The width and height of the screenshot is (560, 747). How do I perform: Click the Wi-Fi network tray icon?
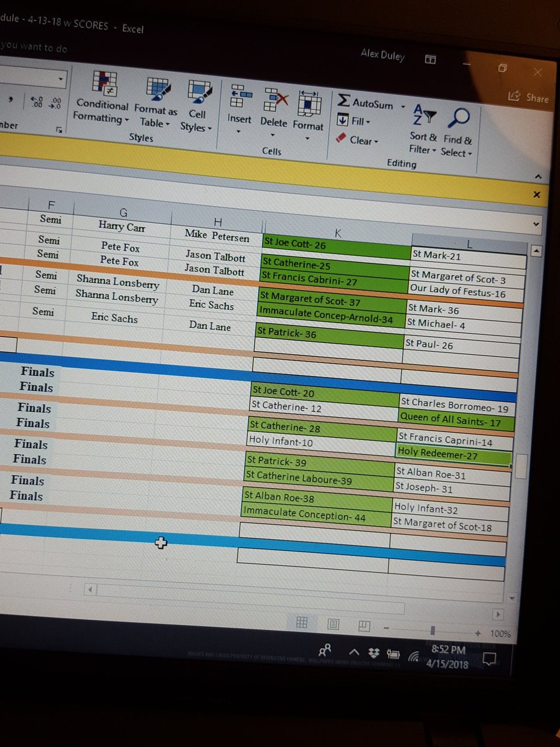point(413,656)
